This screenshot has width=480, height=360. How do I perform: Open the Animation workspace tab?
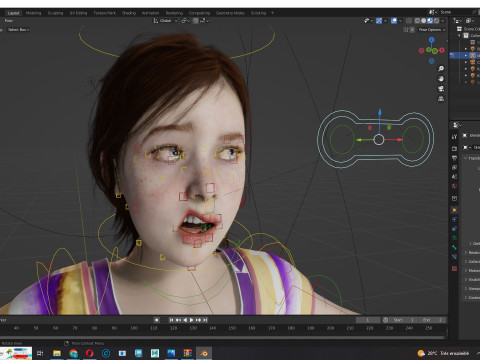click(150, 13)
